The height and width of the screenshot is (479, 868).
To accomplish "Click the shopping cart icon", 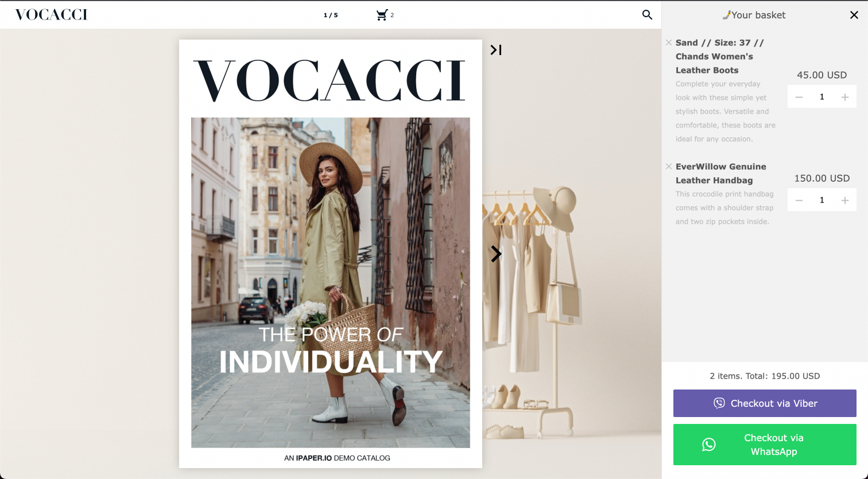I will (x=382, y=15).
